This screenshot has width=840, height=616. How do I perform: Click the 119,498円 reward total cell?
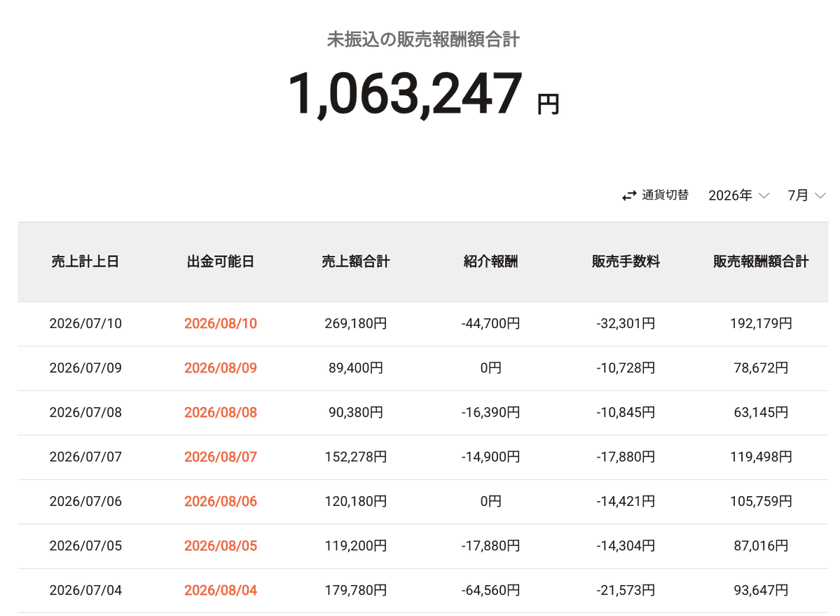point(761,457)
